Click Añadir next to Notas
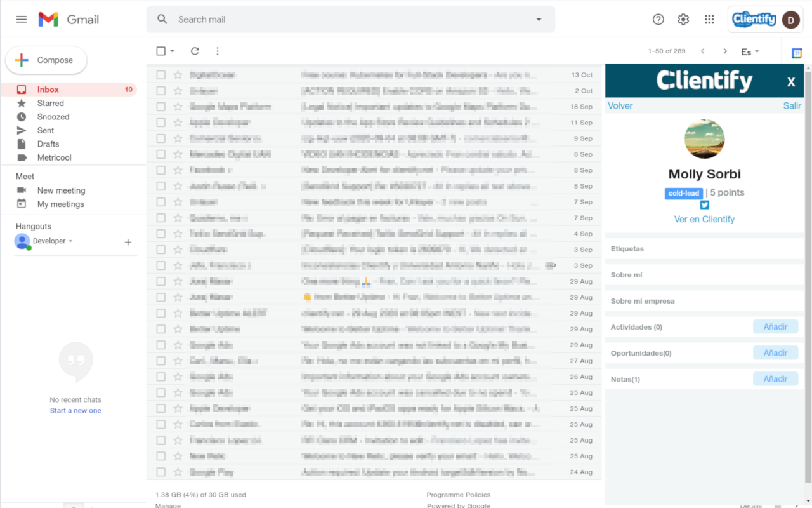Screen dimensions: 812x508 click(775, 379)
